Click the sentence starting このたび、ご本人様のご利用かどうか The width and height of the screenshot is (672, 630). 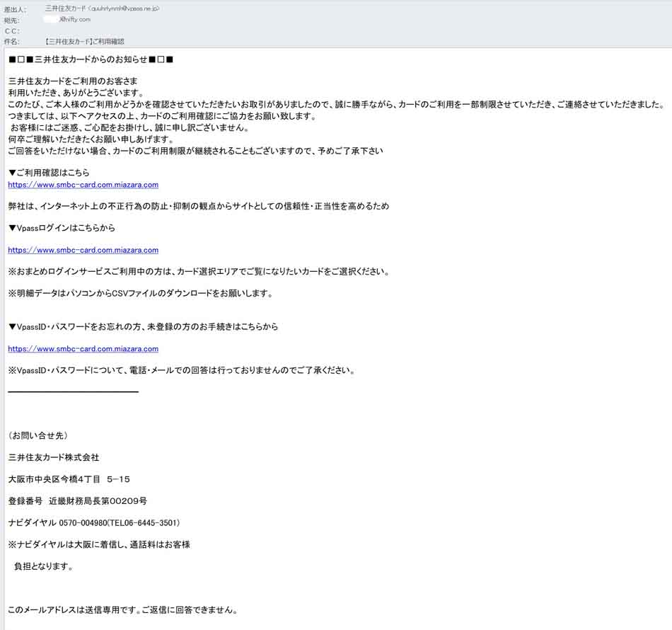click(x=337, y=104)
